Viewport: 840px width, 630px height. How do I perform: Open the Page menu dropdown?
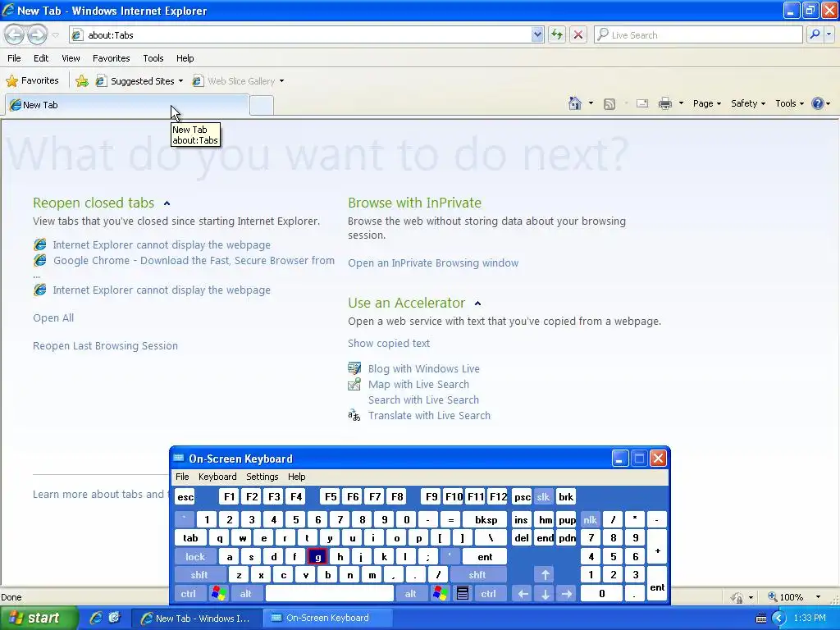coord(707,103)
